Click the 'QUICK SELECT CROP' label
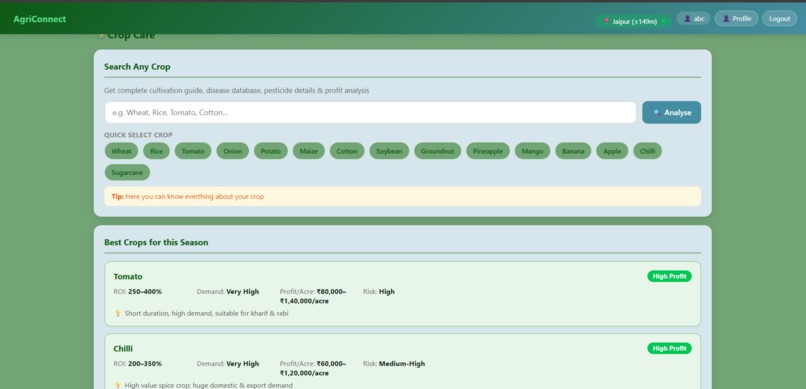 (138, 135)
